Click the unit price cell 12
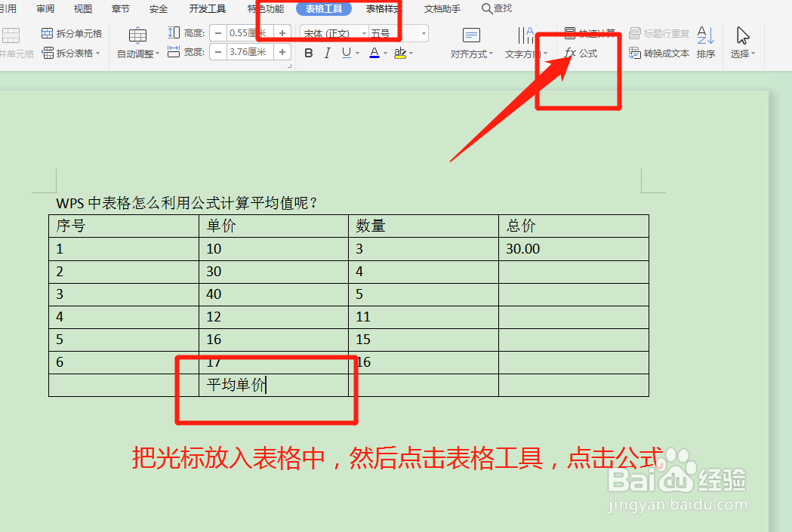Image resolution: width=792 pixels, height=532 pixels. (273, 317)
